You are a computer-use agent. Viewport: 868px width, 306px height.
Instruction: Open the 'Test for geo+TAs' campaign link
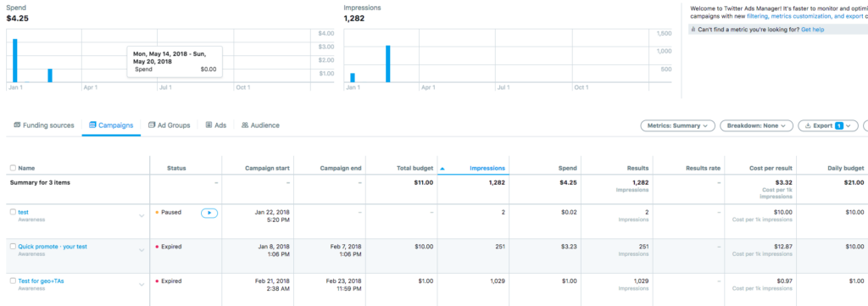coord(41,281)
